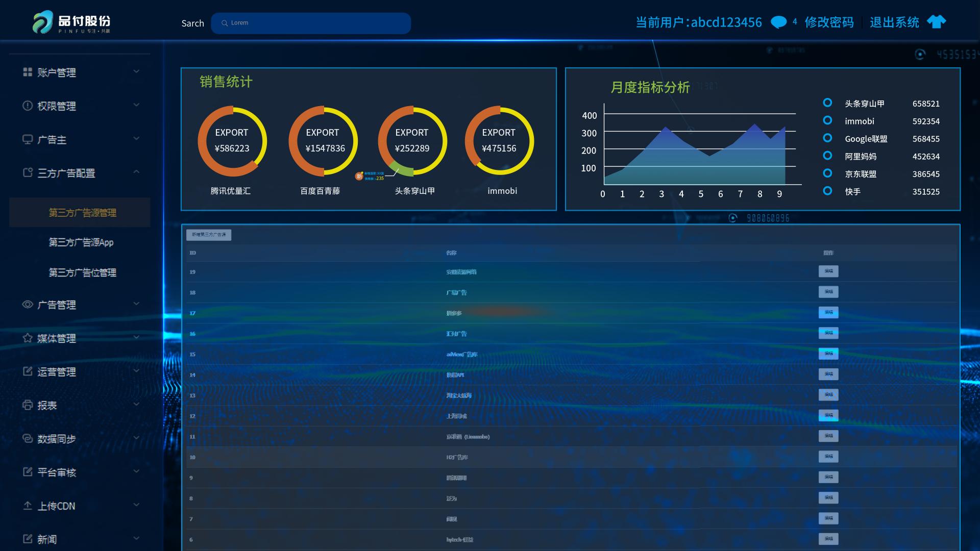Expand the 报表 chevron
Screen dimensions: 980x551
coord(136,404)
